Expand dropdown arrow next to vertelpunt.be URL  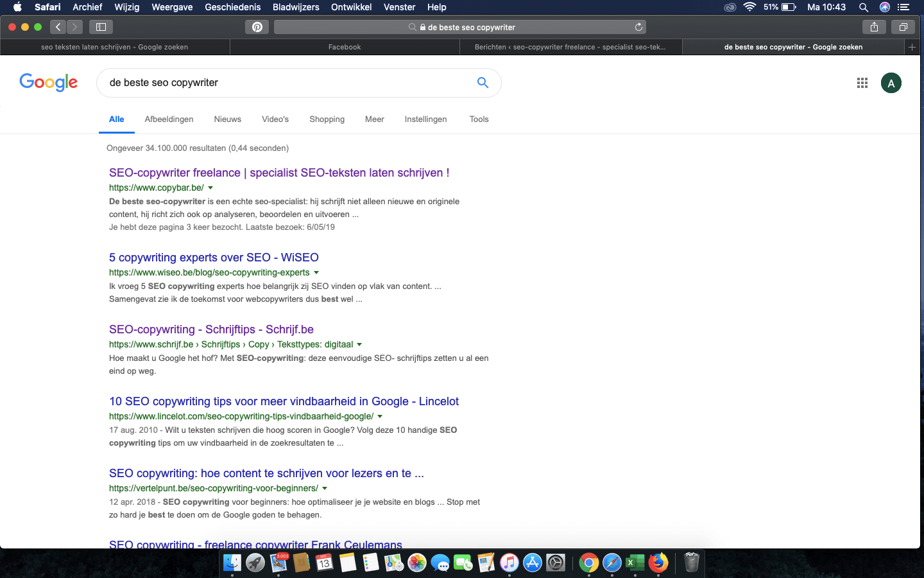point(325,489)
